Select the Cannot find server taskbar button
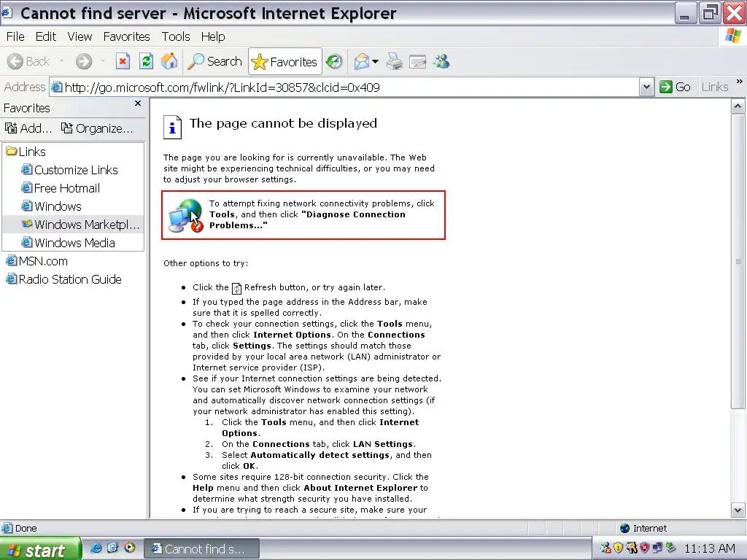Image resolution: width=747 pixels, height=560 pixels. [x=201, y=549]
